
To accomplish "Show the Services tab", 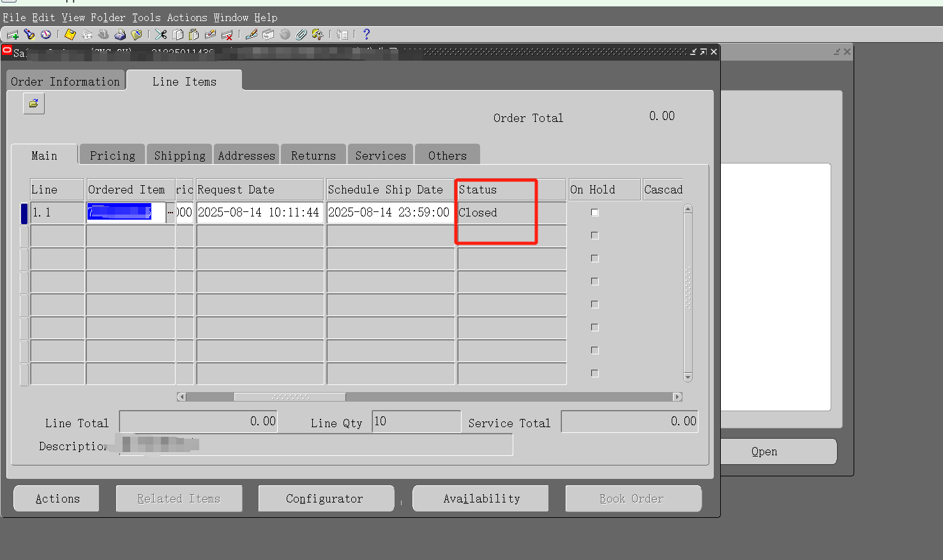I will pos(381,156).
